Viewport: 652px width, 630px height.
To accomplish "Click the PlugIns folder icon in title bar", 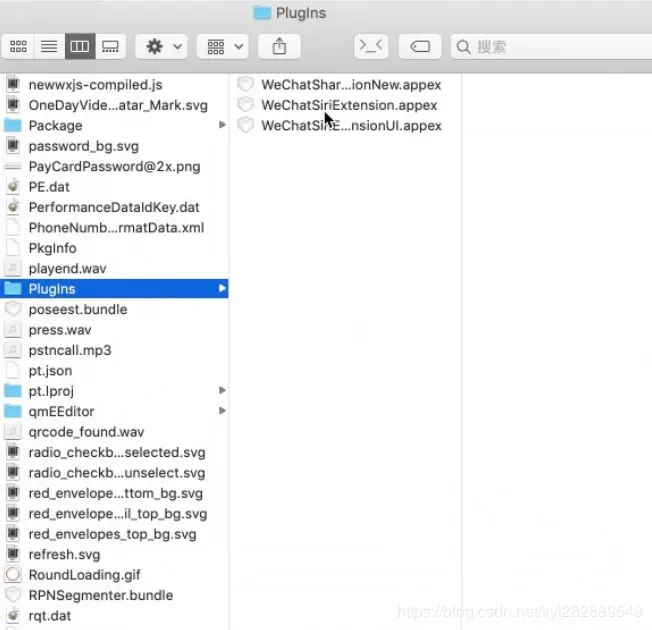I will (262, 13).
